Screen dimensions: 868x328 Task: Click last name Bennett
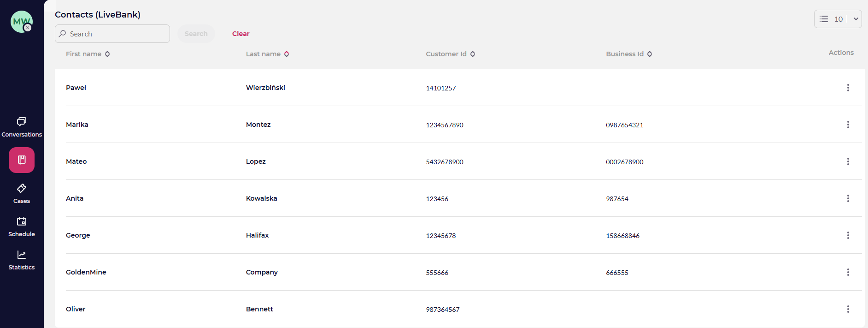(x=259, y=309)
